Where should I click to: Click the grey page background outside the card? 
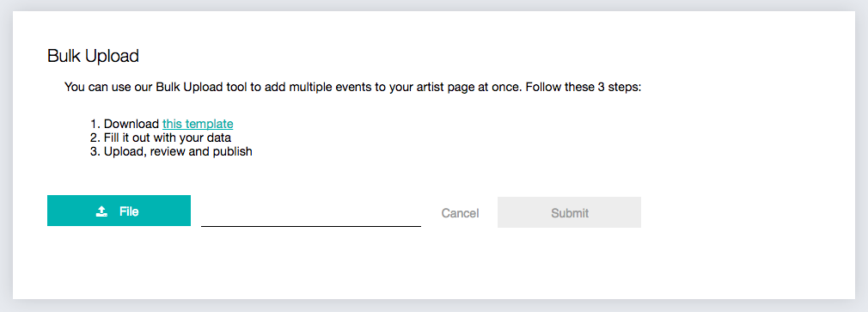pyautogui.click(x=434, y=305)
